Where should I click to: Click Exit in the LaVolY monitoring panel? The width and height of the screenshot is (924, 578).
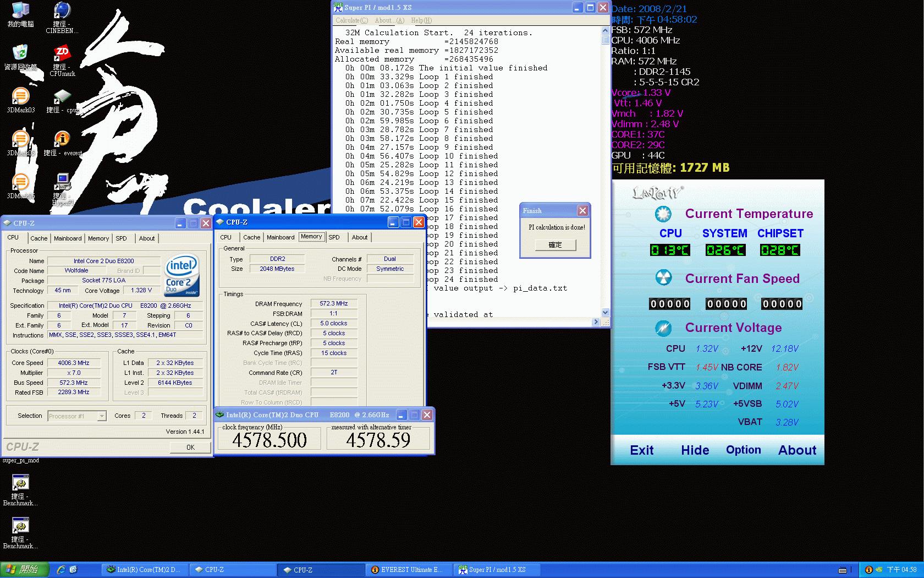pyautogui.click(x=641, y=450)
